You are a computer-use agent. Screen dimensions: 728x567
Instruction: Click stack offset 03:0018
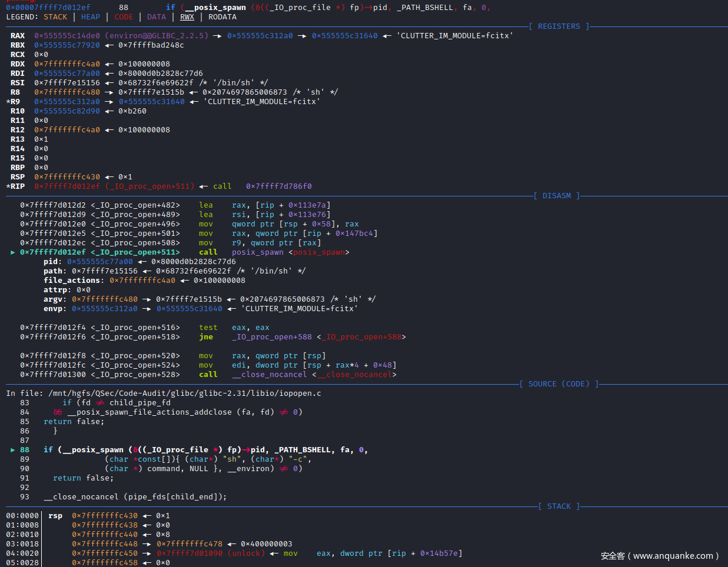22,544
